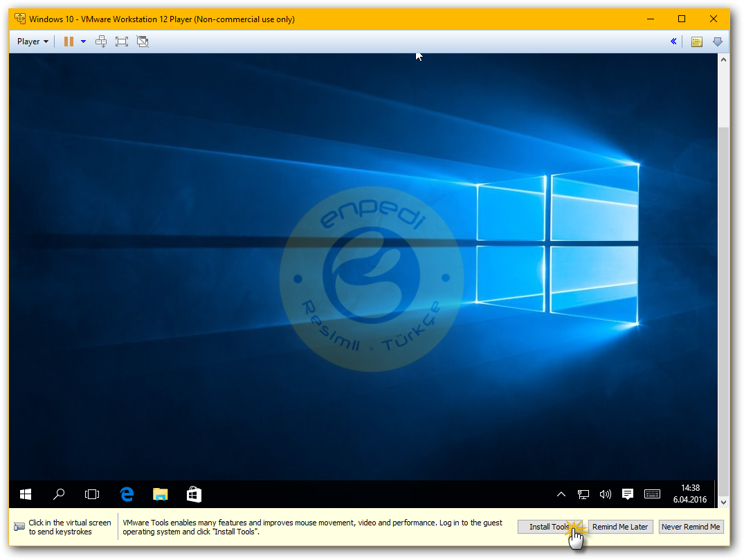Open the Player menu

point(33,42)
